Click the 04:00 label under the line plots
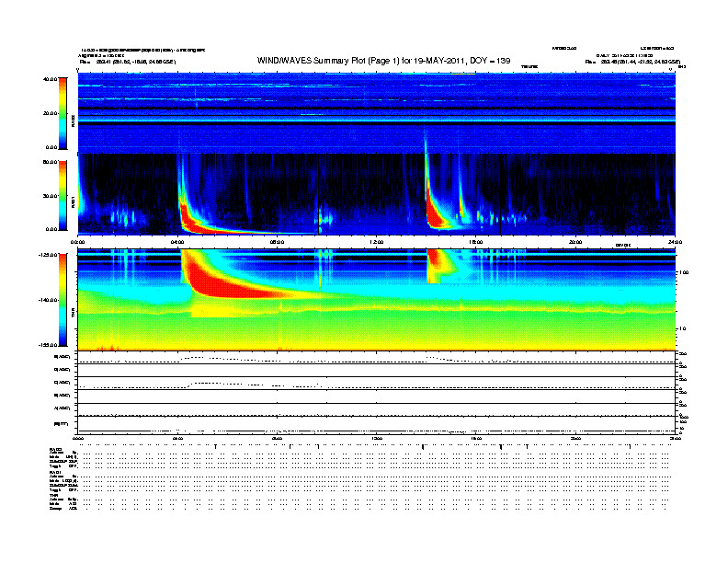Viewport: 728px width, 563px height. (x=177, y=438)
